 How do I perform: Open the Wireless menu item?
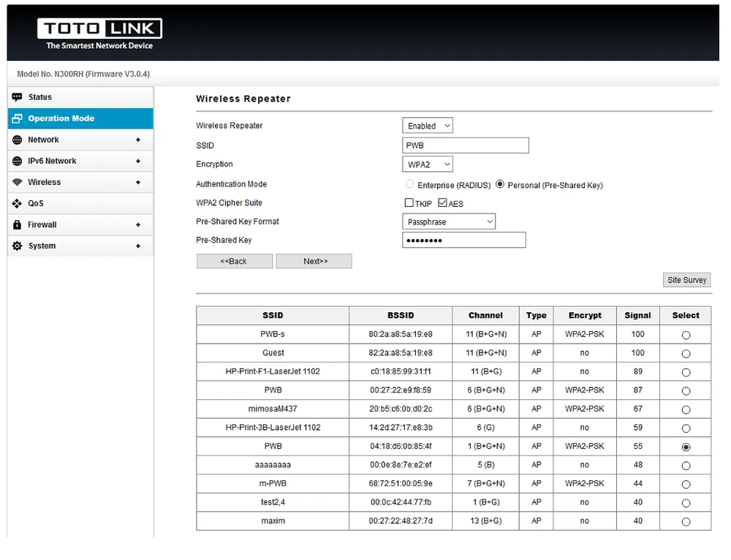[x=45, y=182]
